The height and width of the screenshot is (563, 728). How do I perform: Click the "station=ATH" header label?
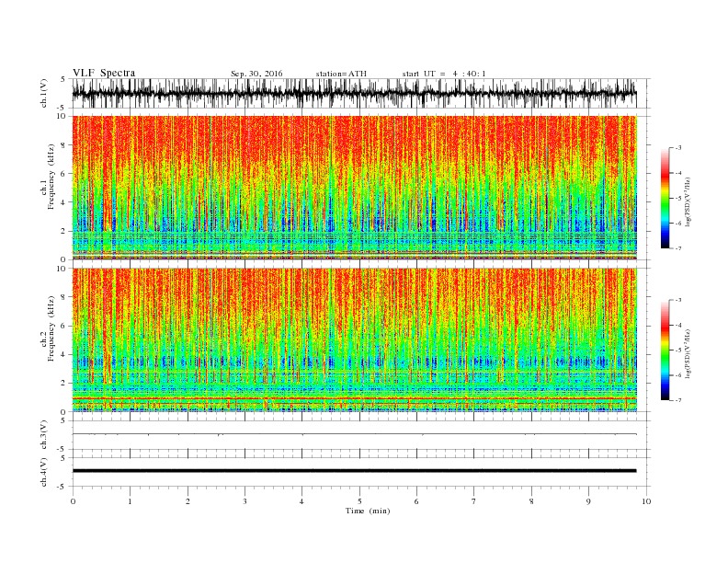[341, 74]
